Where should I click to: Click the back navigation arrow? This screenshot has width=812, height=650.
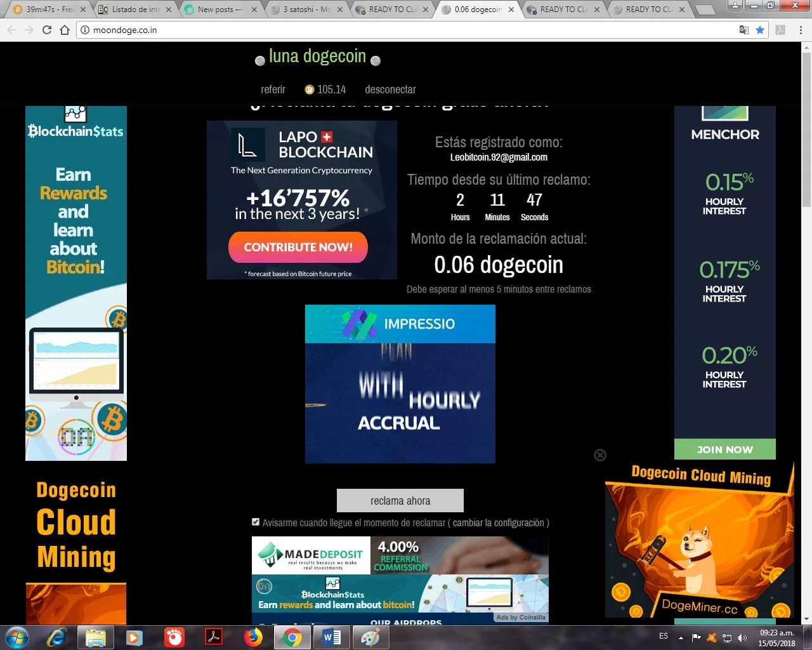pyautogui.click(x=11, y=30)
